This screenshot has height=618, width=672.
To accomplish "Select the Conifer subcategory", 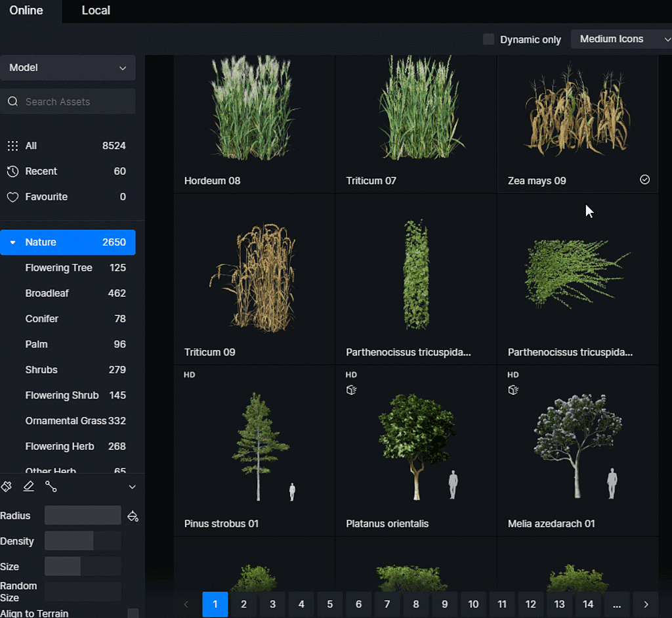I will [x=68, y=319].
